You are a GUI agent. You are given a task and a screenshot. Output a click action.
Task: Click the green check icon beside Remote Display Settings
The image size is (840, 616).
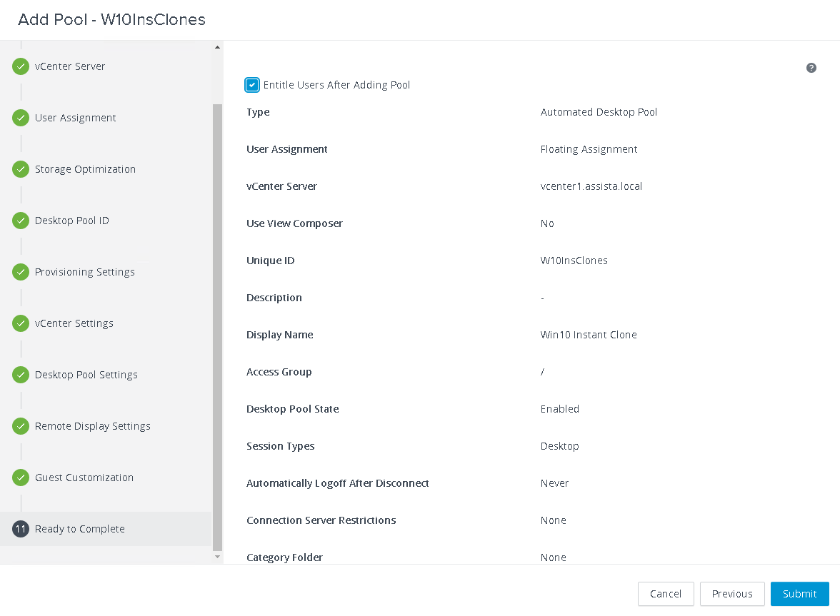[x=20, y=426]
